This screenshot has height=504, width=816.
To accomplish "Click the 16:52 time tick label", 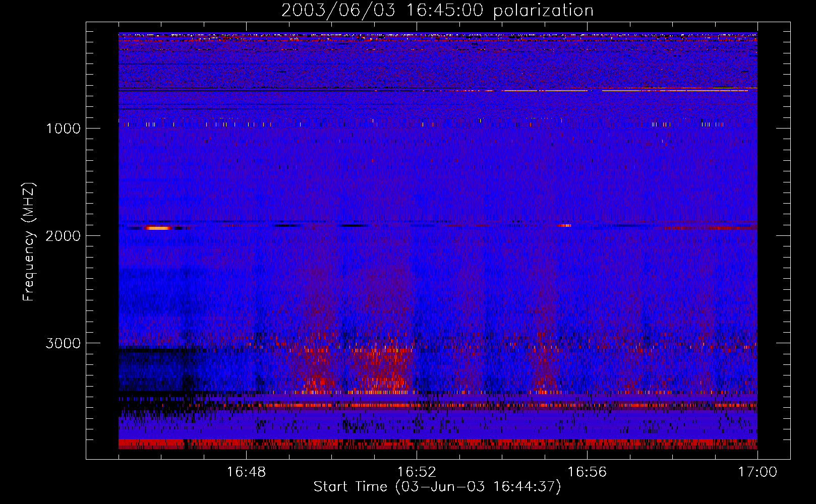I will [x=417, y=472].
